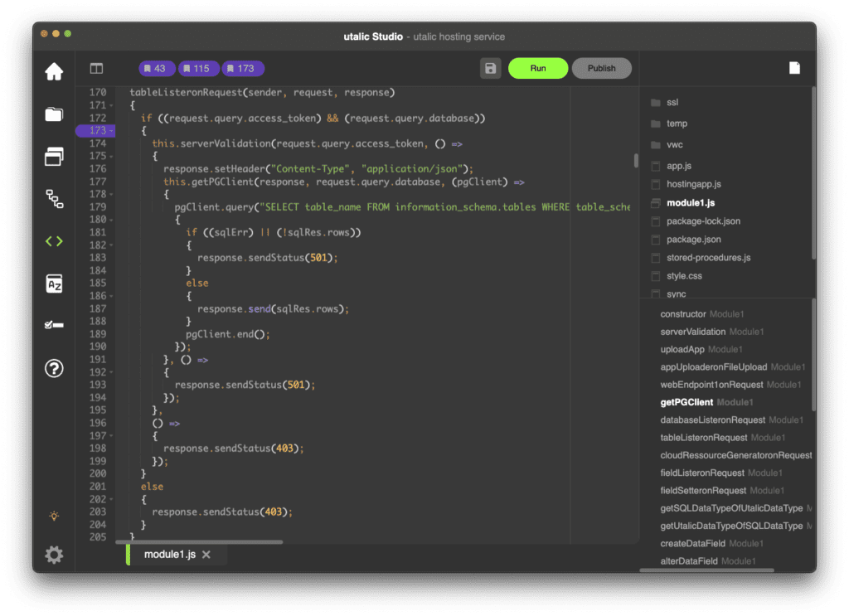Open the folder icon in the left sidebar
This screenshot has width=849, height=616.
click(x=54, y=114)
